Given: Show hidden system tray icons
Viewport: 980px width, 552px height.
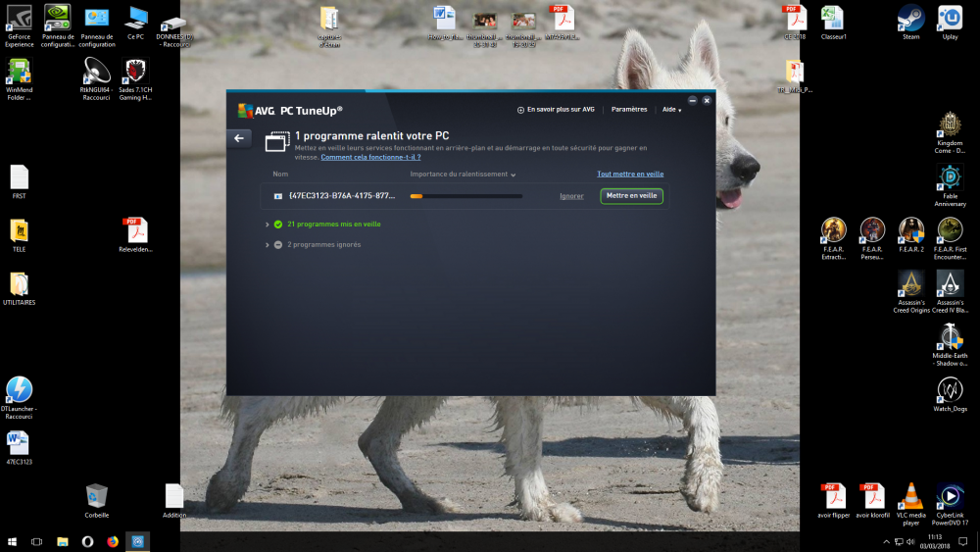Looking at the screenshot, I should 886,542.
